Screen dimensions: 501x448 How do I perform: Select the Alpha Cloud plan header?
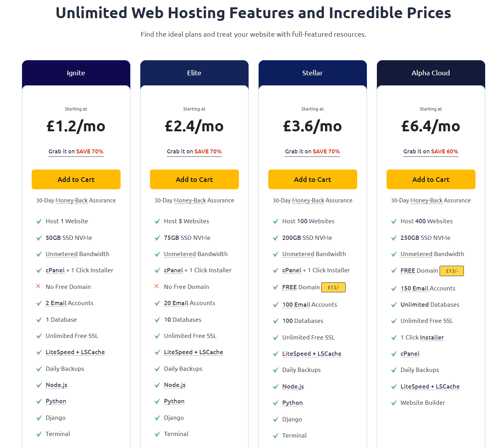click(431, 73)
